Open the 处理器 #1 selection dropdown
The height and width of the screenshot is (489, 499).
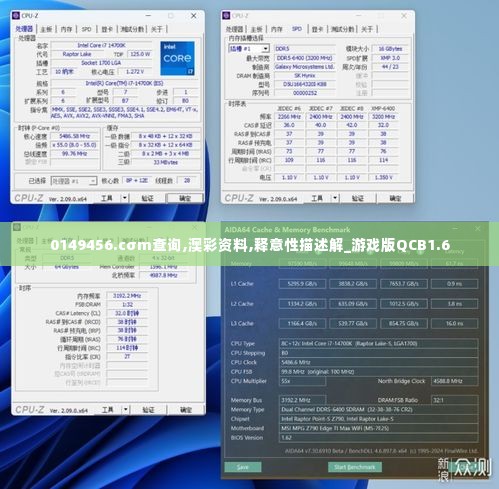click(74, 181)
